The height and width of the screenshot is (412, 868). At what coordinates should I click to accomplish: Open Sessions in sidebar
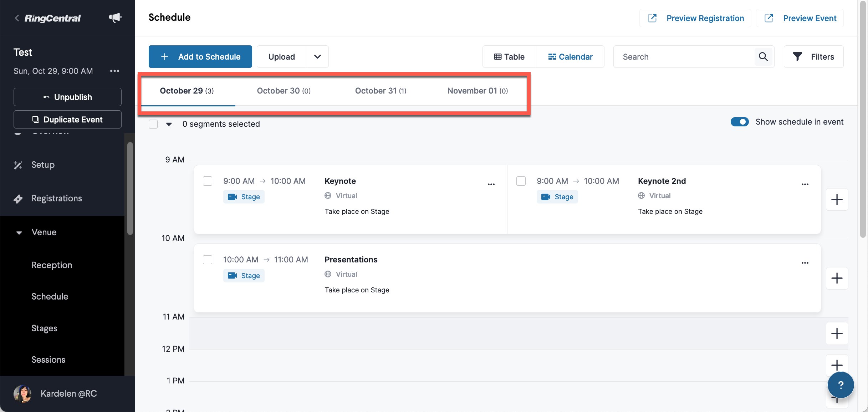click(48, 360)
